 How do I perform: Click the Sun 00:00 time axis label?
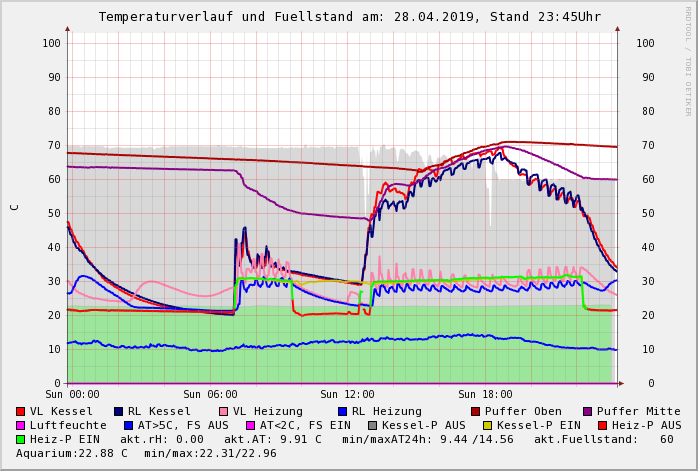click(72, 395)
